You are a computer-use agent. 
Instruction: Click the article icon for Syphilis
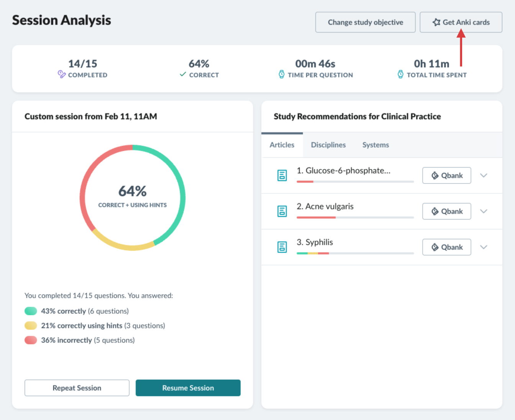tap(282, 247)
